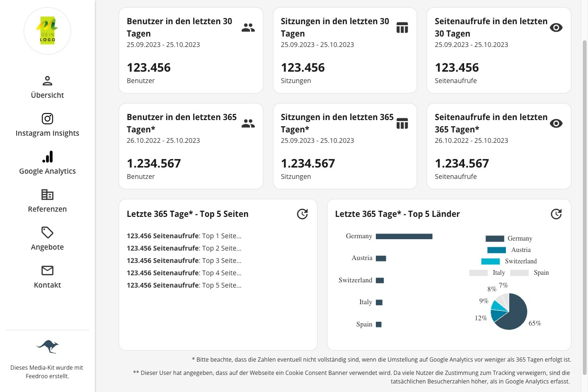Click users icon on Benutzer 30 Tagen card

(x=248, y=28)
